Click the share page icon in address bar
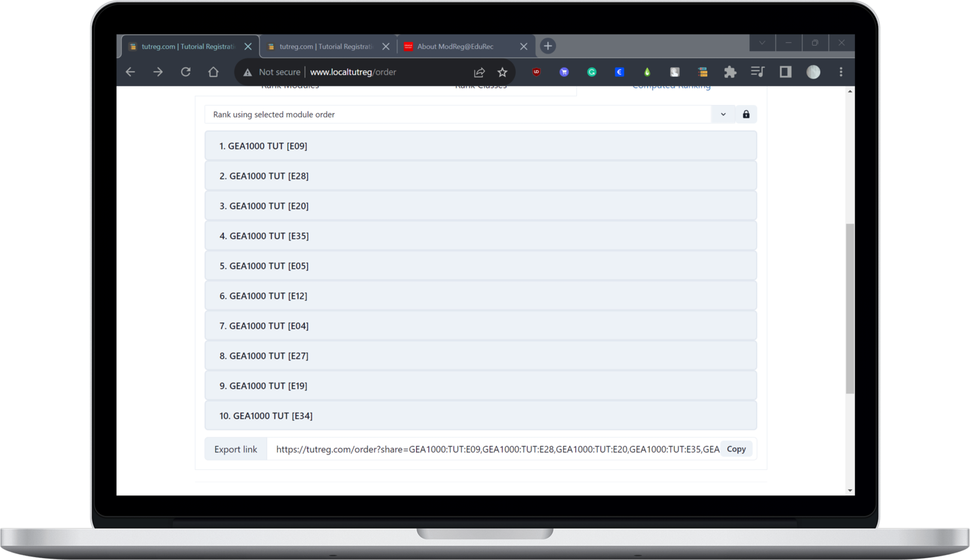The width and height of the screenshot is (970, 560). click(x=479, y=72)
